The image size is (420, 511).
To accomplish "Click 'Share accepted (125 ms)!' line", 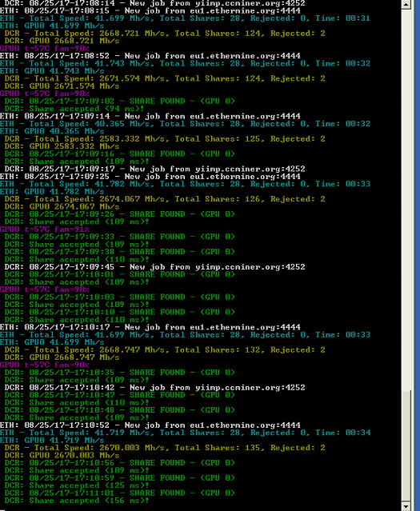I will click(x=77, y=485).
